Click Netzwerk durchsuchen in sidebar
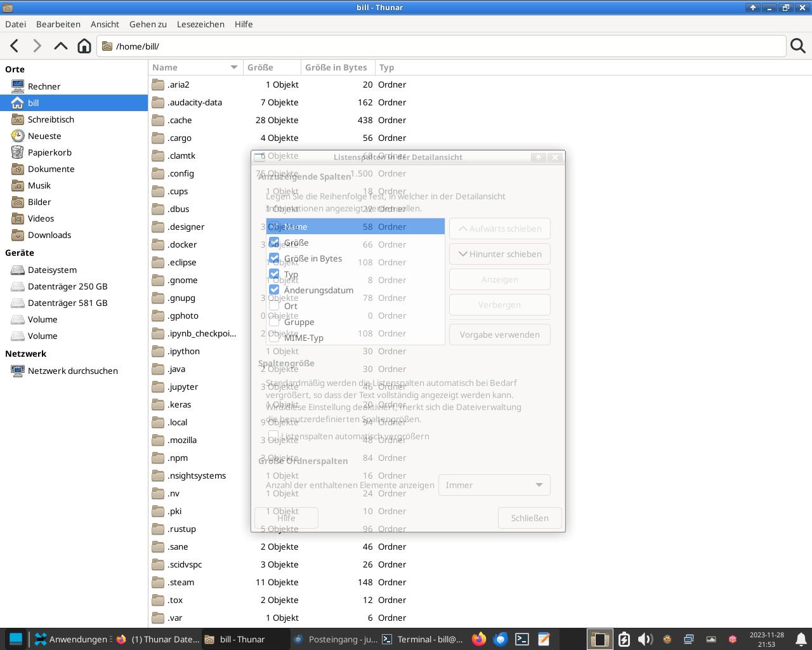 [74, 371]
